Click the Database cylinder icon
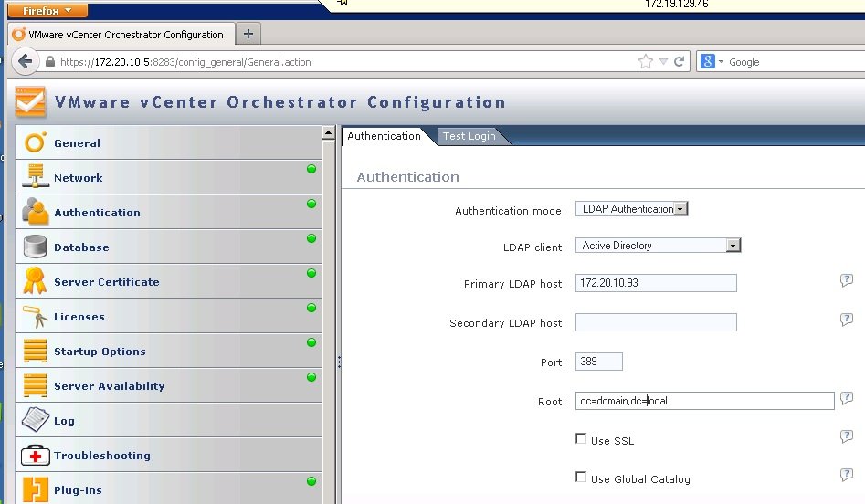This screenshot has width=865, height=504. click(36, 247)
